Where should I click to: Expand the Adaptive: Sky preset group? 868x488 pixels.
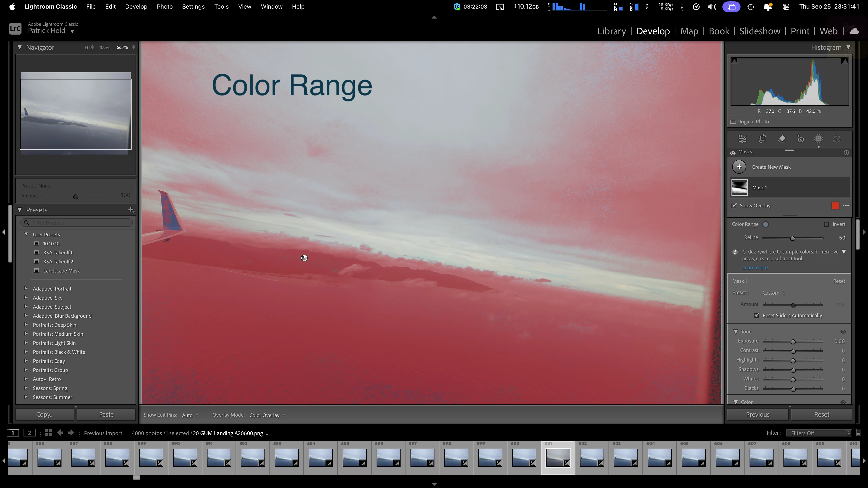coord(26,297)
